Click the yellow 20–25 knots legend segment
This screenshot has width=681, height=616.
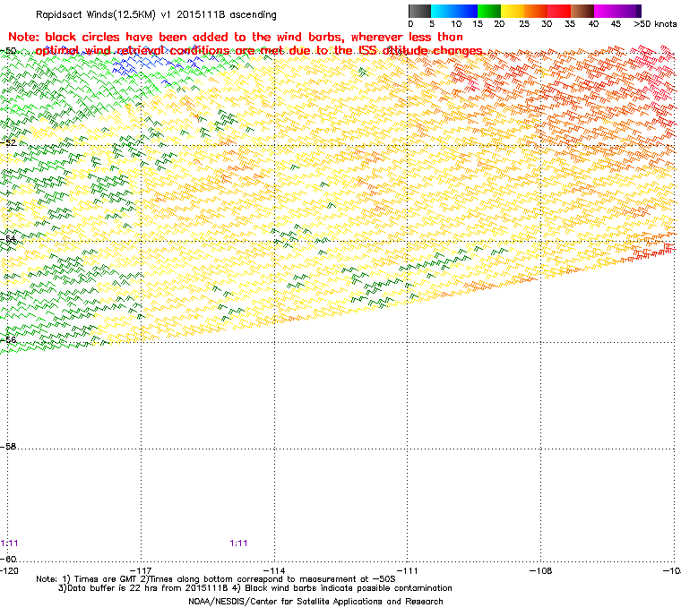(513, 11)
